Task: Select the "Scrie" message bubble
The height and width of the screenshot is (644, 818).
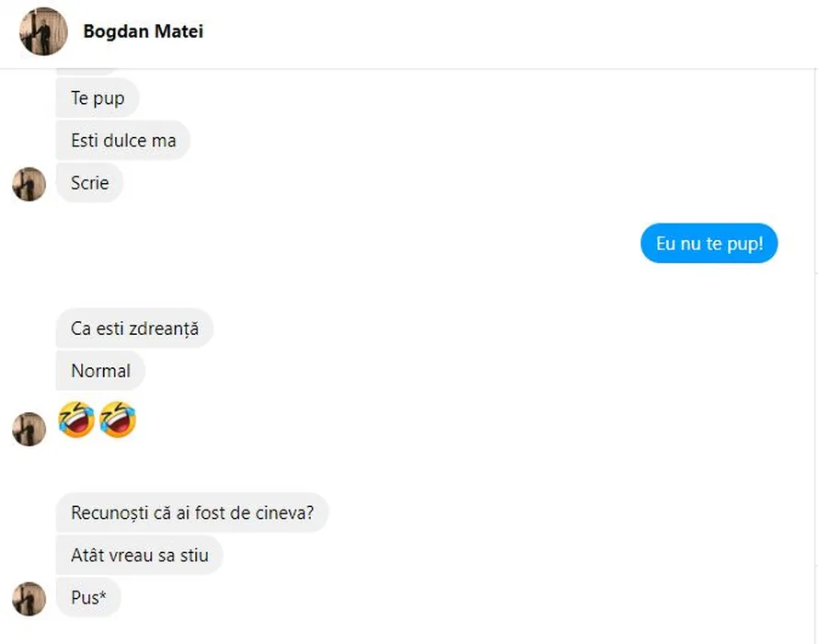Action: click(x=89, y=183)
